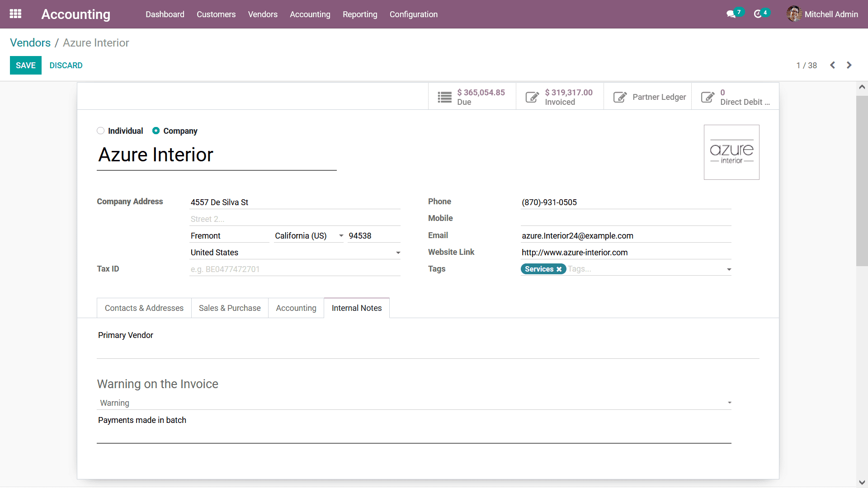
Task: Select the Company radio button
Action: (156, 131)
